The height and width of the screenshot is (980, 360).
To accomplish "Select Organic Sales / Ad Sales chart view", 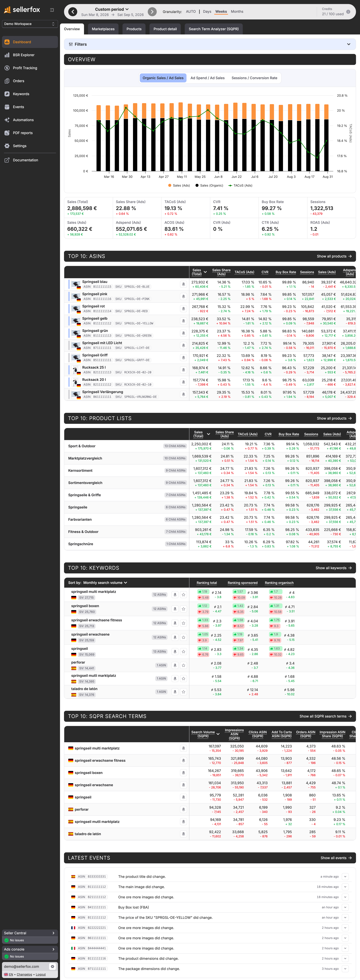I will point(163,78).
